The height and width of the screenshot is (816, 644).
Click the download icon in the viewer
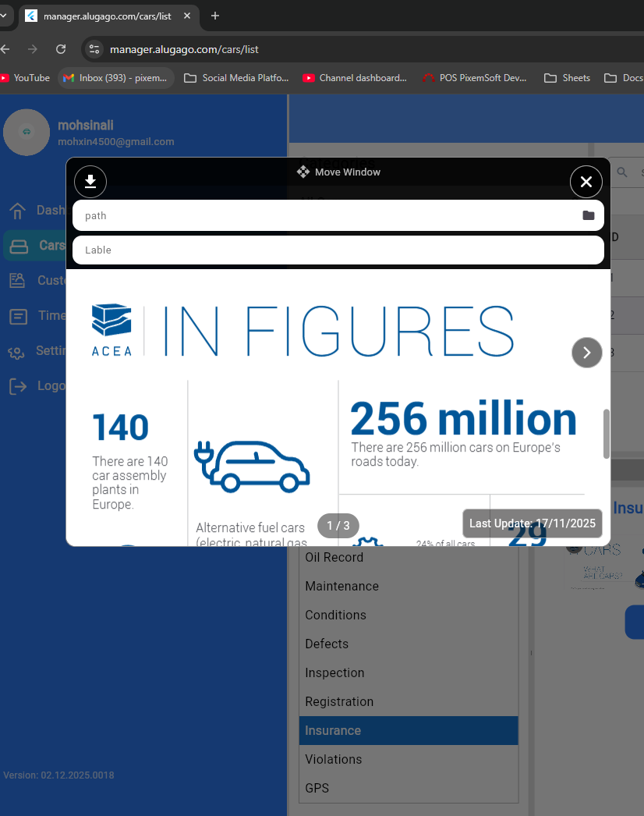tap(90, 182)
